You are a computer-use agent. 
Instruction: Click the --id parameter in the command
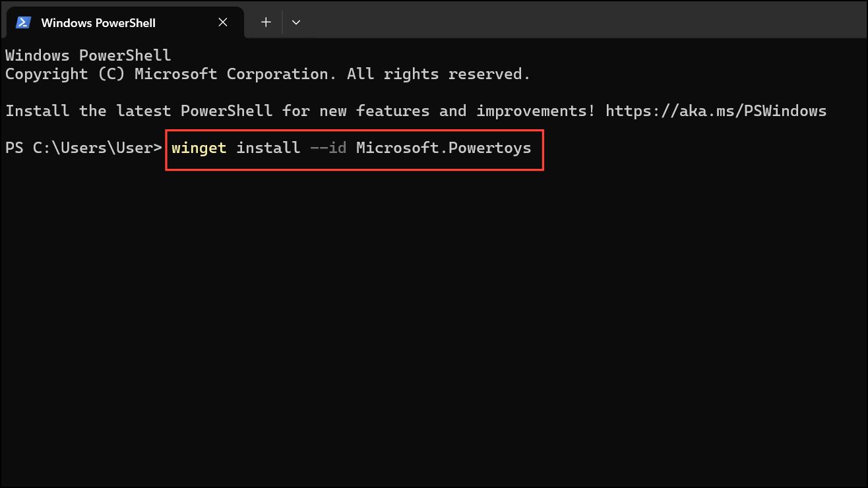tap(328, 148)
